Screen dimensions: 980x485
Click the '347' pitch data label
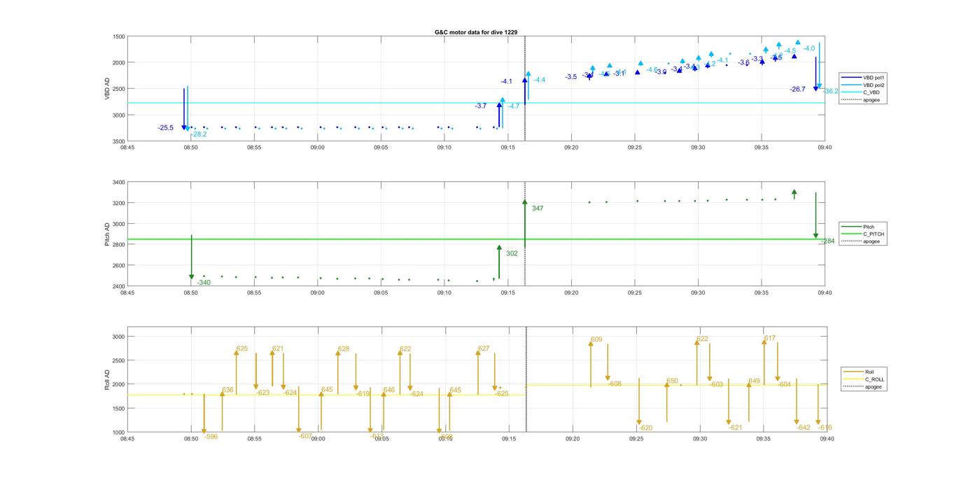pyautogui.click(x=538, y=209)
